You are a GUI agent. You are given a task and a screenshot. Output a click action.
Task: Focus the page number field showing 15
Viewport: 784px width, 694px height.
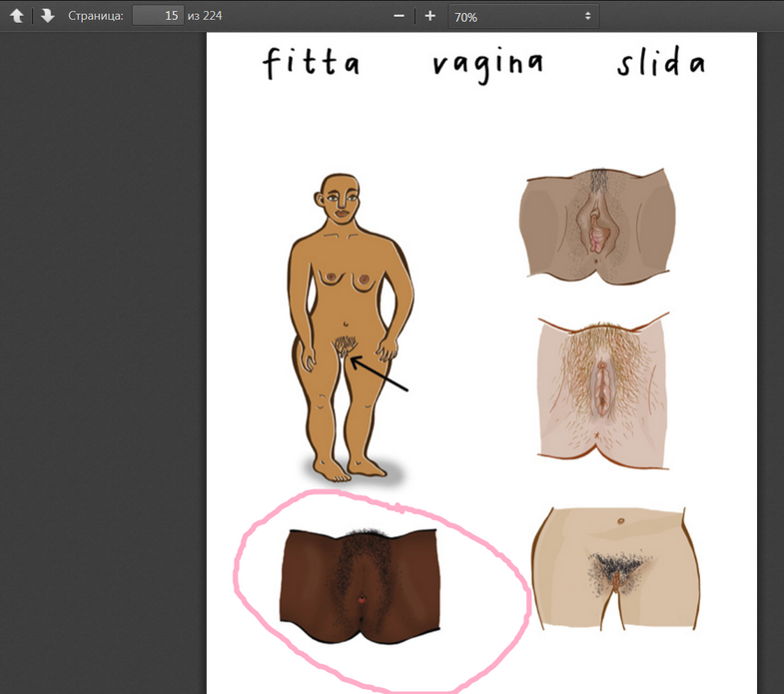pyautogui.click(x=157, y=16)
